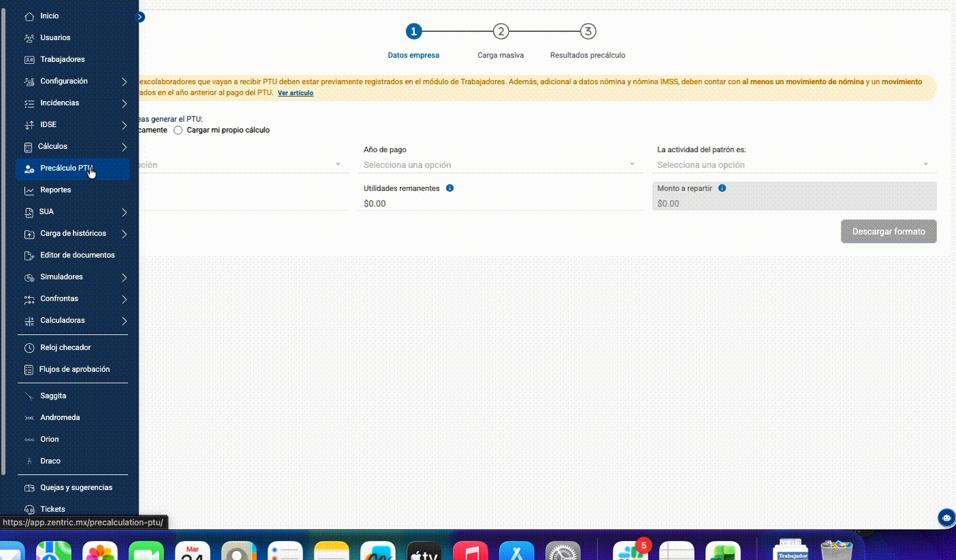Open Music app in the dock

tap(471, 551)
